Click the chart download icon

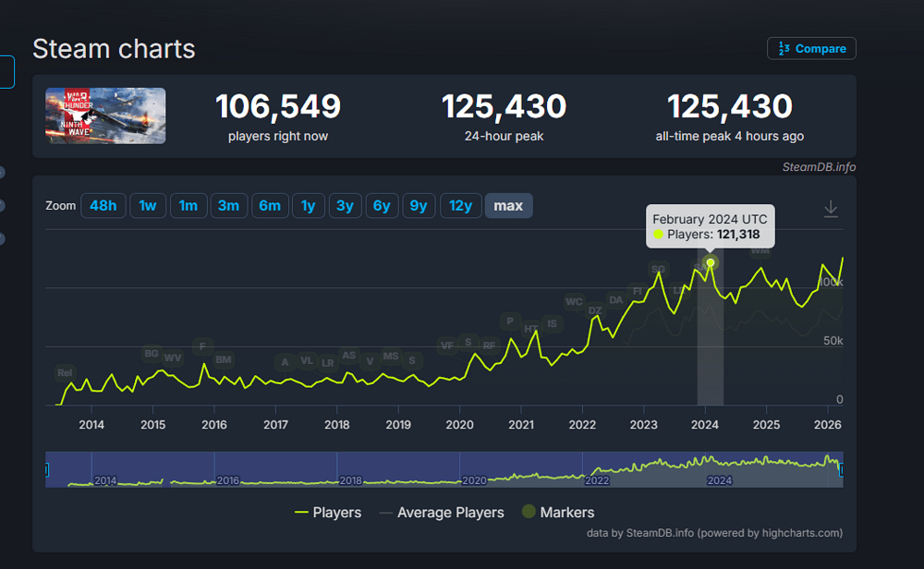click(831, 209)
